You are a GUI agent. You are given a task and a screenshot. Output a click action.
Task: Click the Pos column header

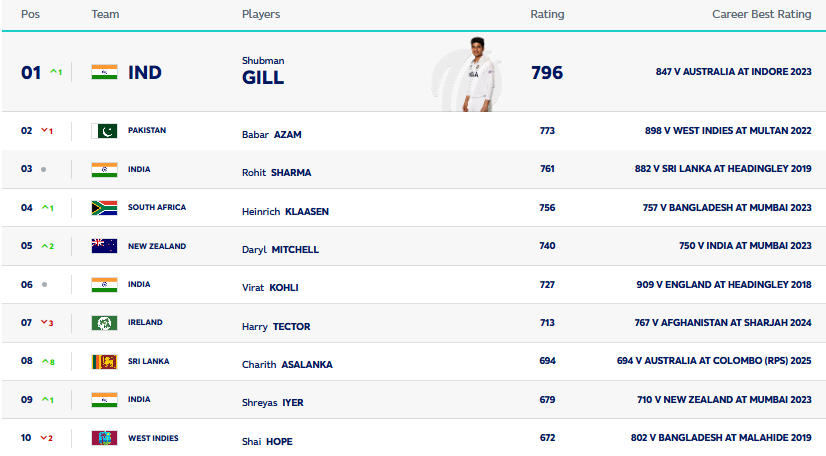click(30, 14)
